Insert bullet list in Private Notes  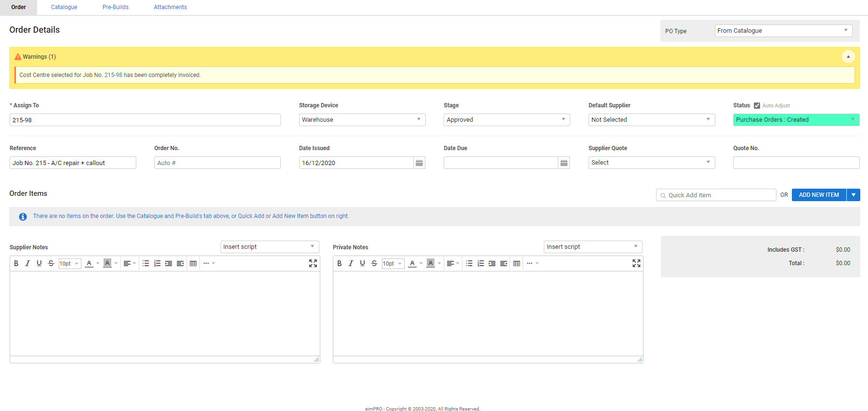pos(469,263)
